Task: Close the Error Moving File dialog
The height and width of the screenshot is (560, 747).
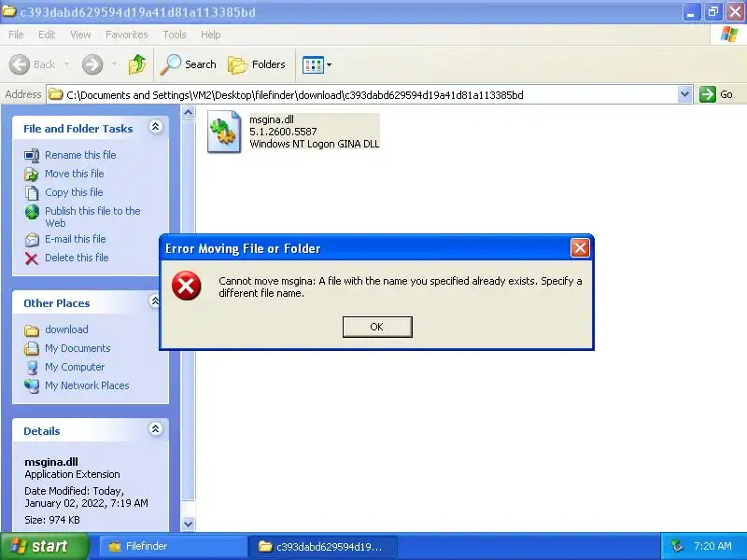Action: [x=580, y=247]
